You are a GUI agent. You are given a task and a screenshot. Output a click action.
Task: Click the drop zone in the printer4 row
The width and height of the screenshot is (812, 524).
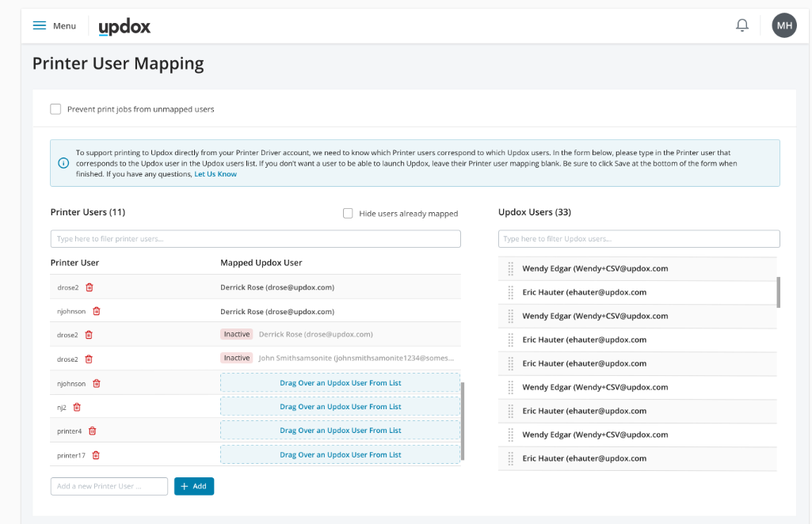click(340, 431)
